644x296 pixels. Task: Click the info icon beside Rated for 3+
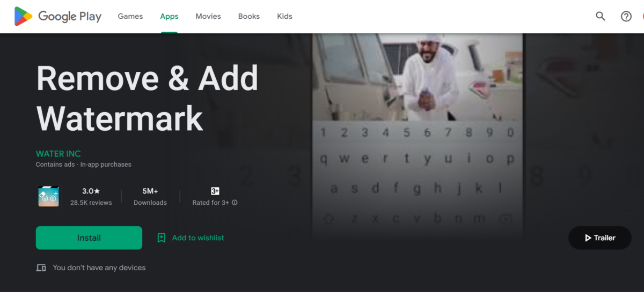tap(235, 203)
